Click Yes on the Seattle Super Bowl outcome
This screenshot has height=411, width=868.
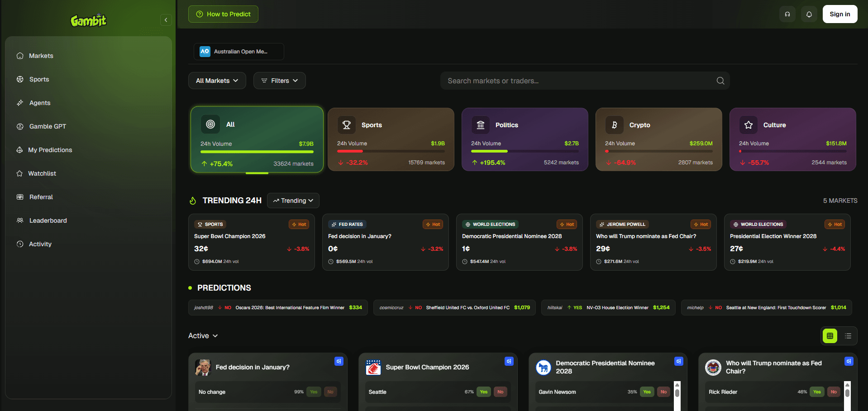(483, 392)
